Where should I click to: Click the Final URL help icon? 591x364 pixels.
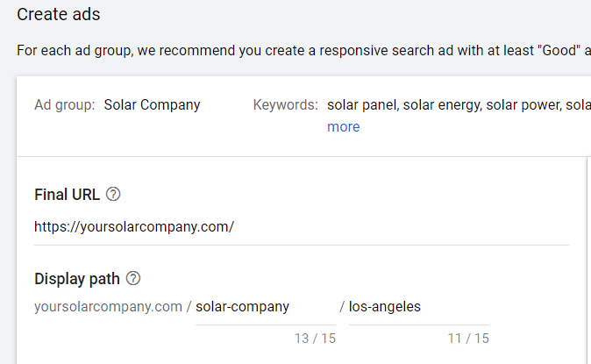tap(113, 194)
